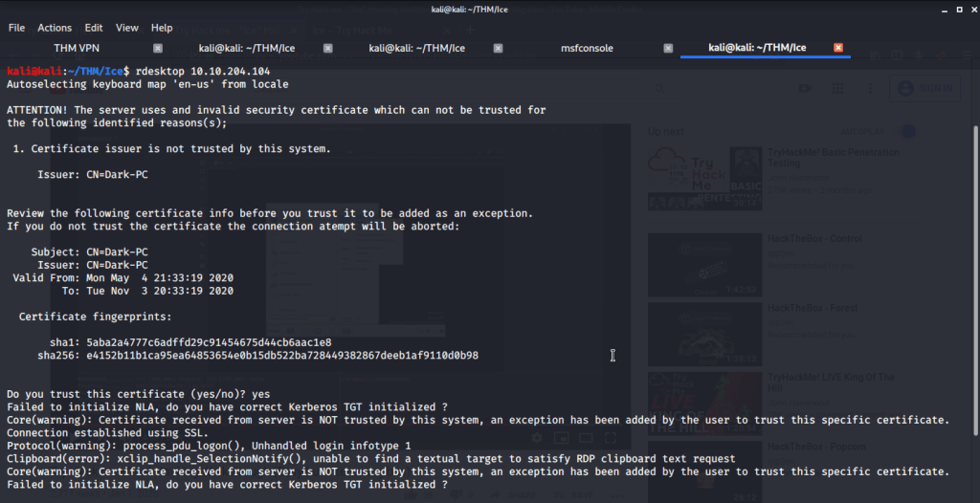Select the second kali@kali: ~/THM/Ice tab
Image resolution: width=980 pixels, height=503 pixels.
[x=415, y=48]
